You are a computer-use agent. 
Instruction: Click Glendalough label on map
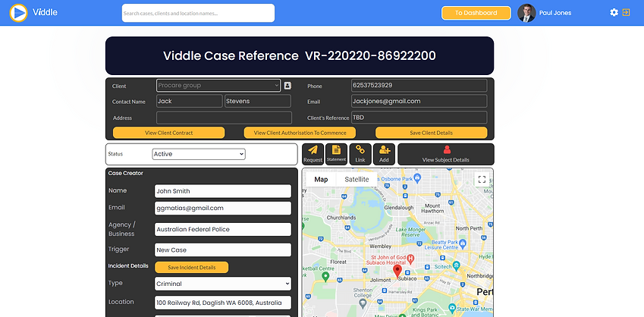point(398,208)
